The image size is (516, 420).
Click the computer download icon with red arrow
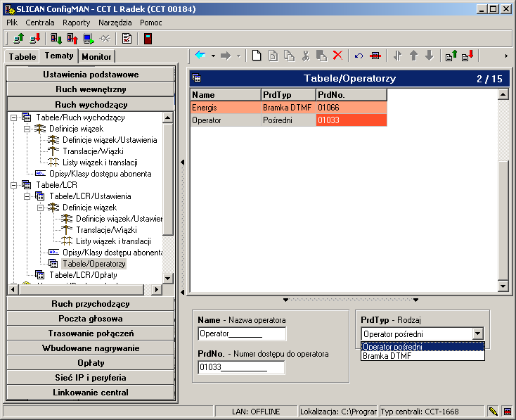pos(34,39)
